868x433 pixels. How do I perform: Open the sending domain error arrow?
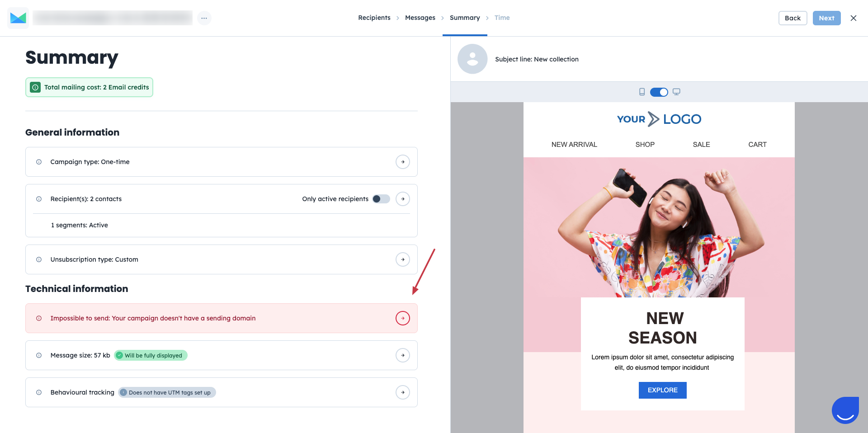tap(403, 318)
